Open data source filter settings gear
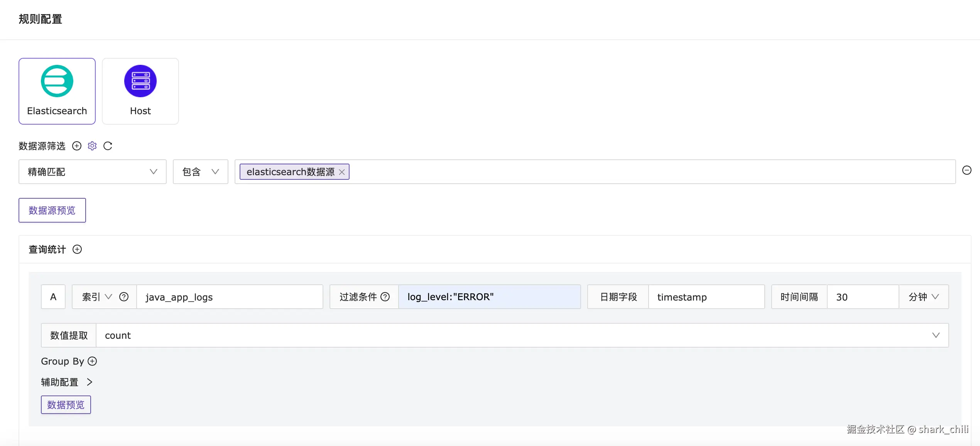Viewport: 980px width, 446px height. point(92,146)
